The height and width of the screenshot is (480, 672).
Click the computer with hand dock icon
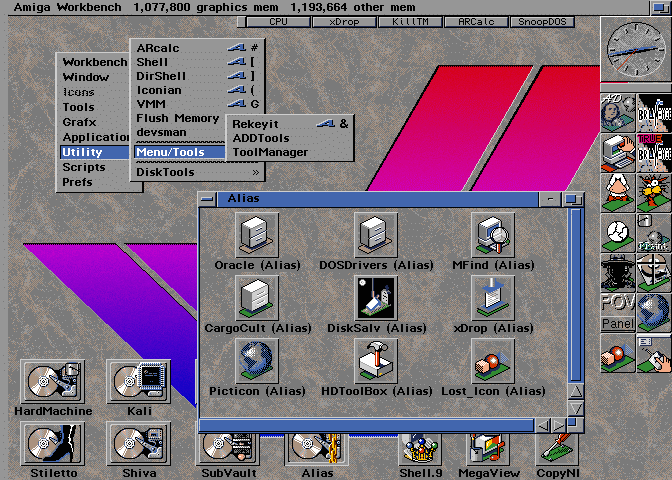coord(618,153)
